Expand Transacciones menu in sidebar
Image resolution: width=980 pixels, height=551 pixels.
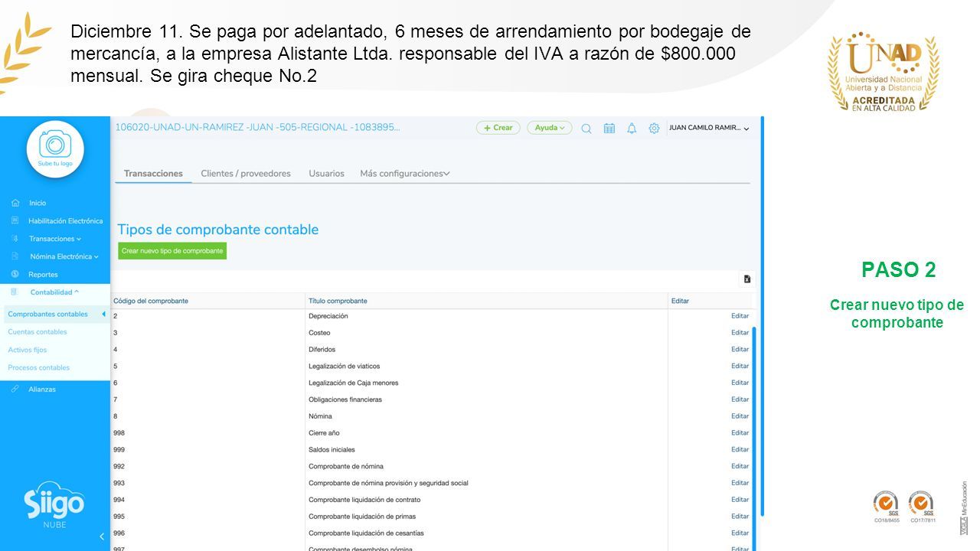[55, 239]
